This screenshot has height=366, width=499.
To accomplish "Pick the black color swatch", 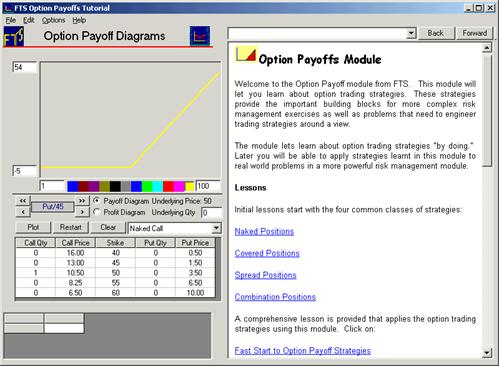I will (115, 186).
